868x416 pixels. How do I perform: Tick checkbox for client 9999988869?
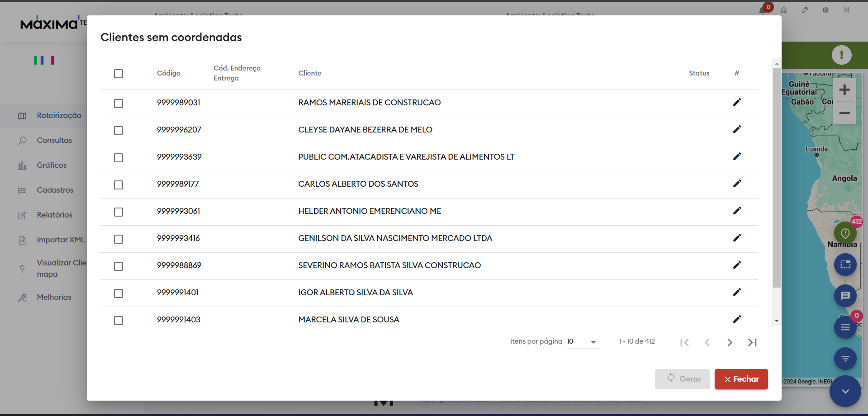[x=119, y=266]
